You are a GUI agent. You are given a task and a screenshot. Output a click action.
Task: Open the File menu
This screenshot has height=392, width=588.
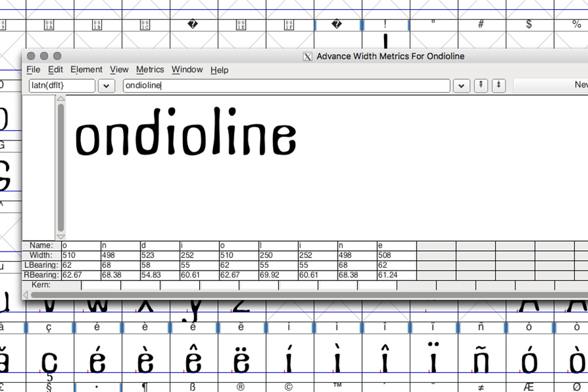click(x=33, y=70)
